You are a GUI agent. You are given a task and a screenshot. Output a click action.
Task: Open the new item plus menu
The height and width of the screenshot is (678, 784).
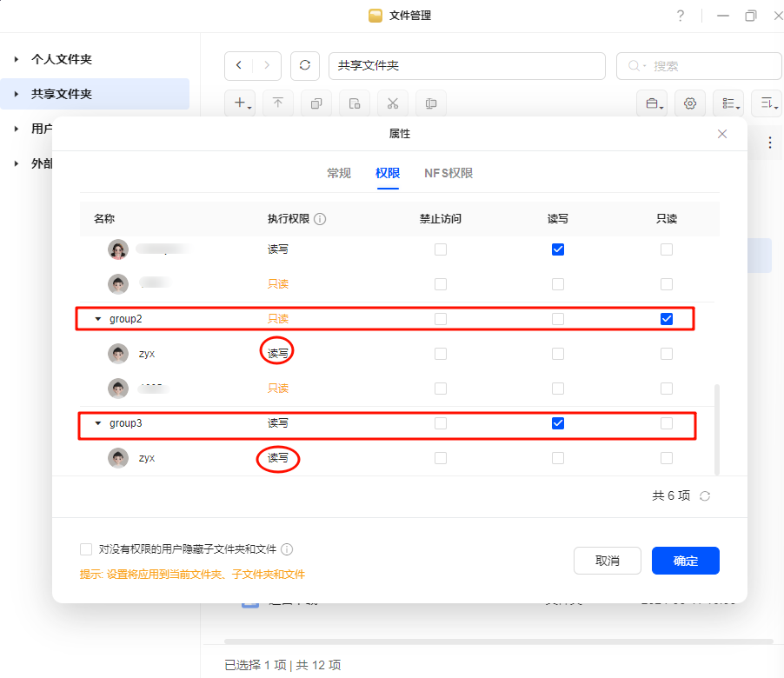point(243,103)
